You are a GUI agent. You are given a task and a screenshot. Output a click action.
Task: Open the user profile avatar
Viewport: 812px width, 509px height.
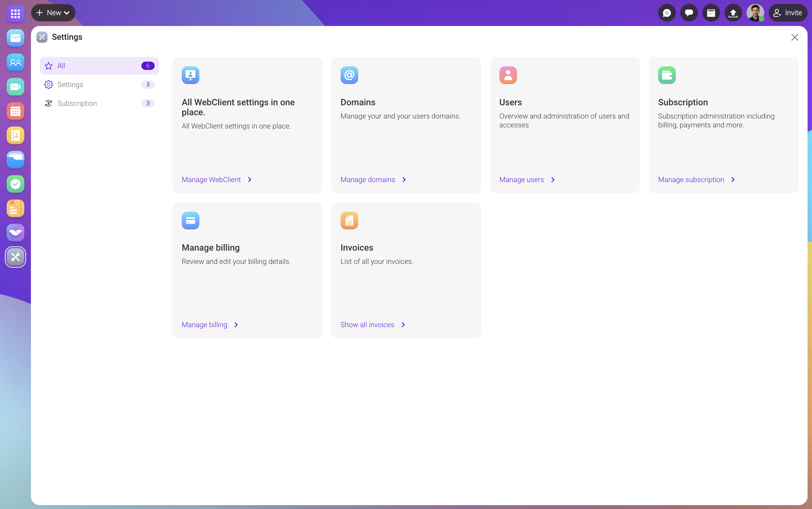755,13
